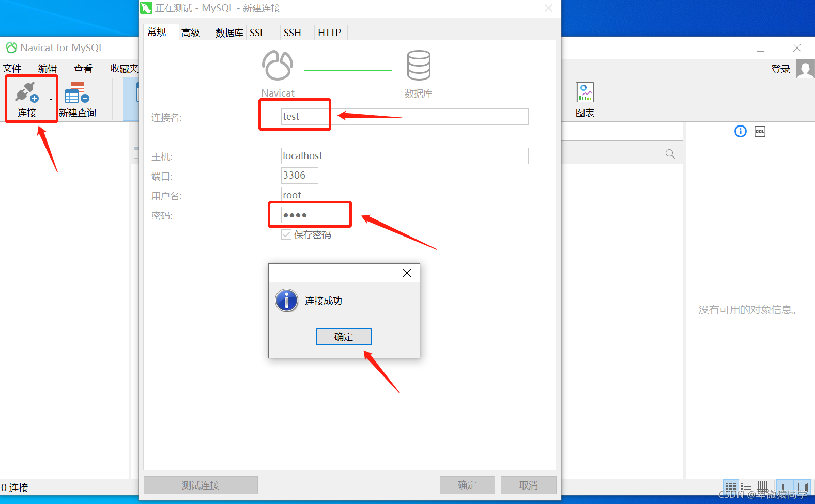Click the dialog's bottom 确定 button
This screenshot has height=504, width=815.
pyautogui.click(x=467, y=485)
